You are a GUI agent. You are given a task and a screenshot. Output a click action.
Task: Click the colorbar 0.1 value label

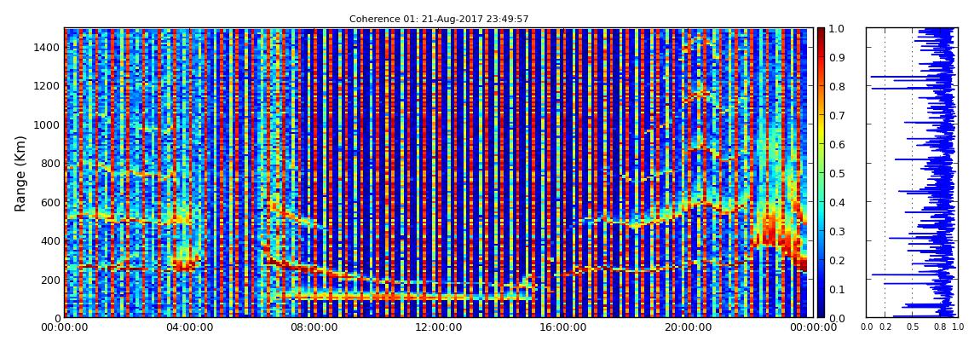click(x=839, y=289)
